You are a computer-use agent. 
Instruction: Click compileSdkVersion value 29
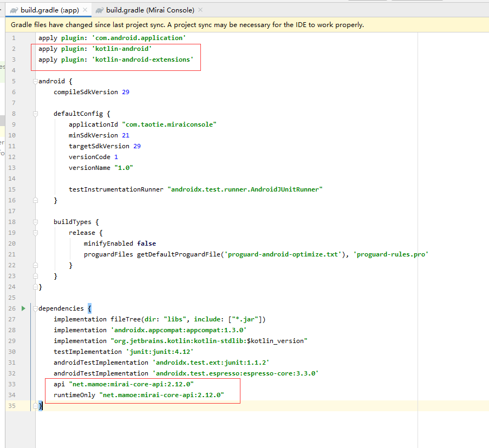[x=126, y=92]
